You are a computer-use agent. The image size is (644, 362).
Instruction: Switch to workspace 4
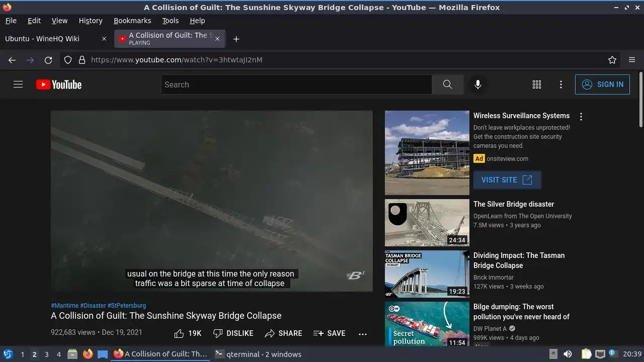58,354
